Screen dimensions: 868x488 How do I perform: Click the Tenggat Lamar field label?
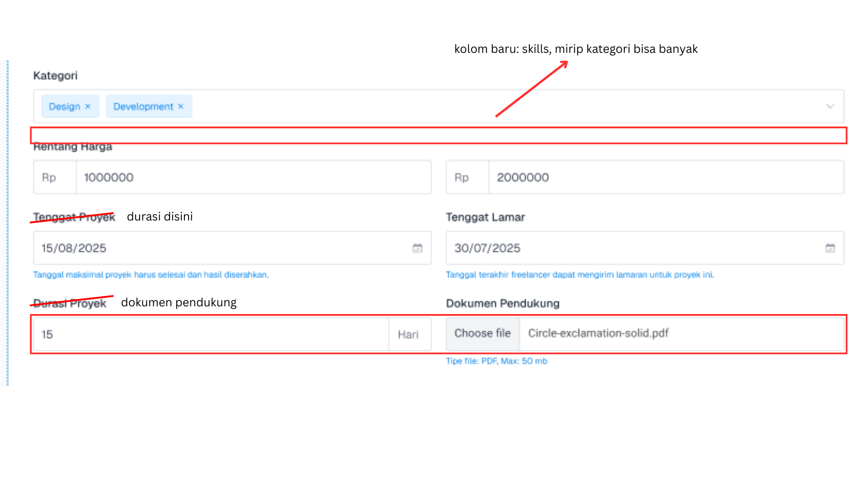[485, 217]
